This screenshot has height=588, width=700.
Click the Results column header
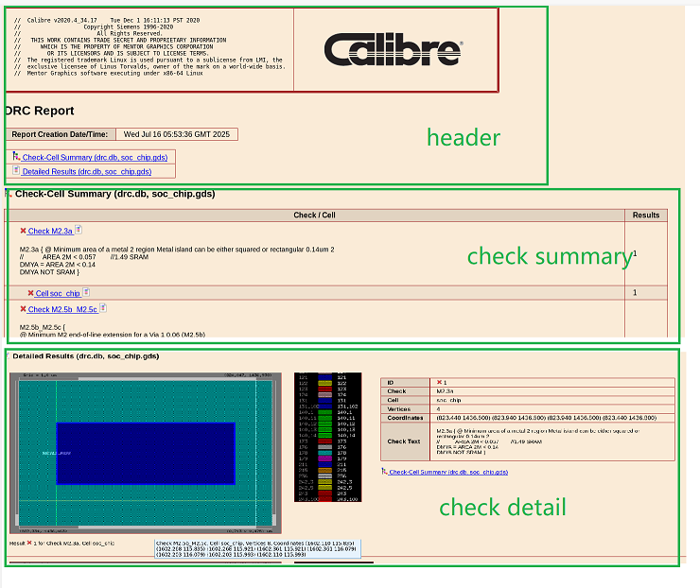646,215
